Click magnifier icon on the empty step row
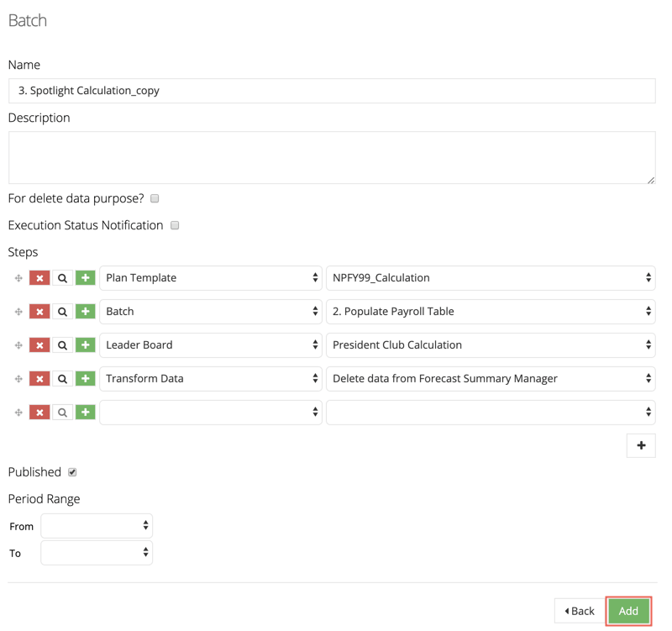Screen dimensions: 672x631 [62, 413]
